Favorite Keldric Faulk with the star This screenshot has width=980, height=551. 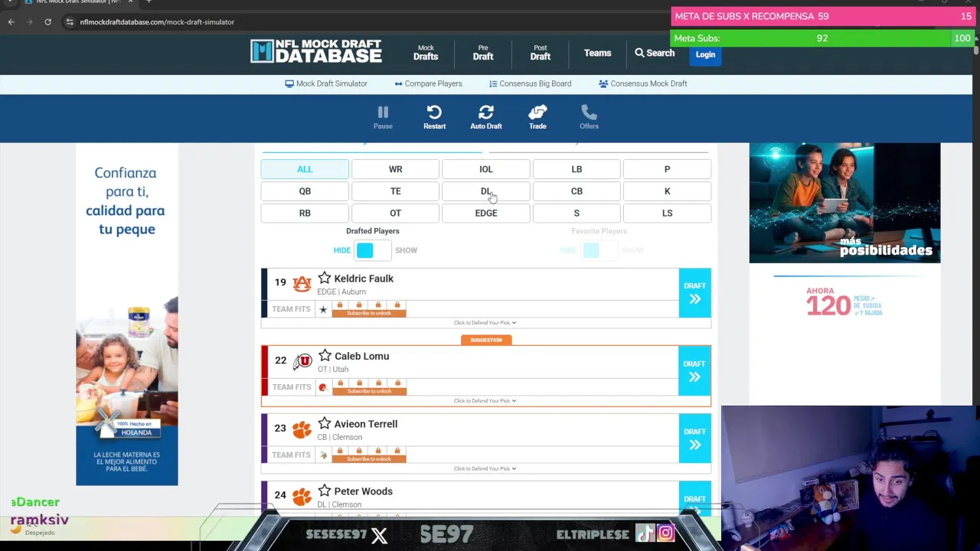(325, 278)
